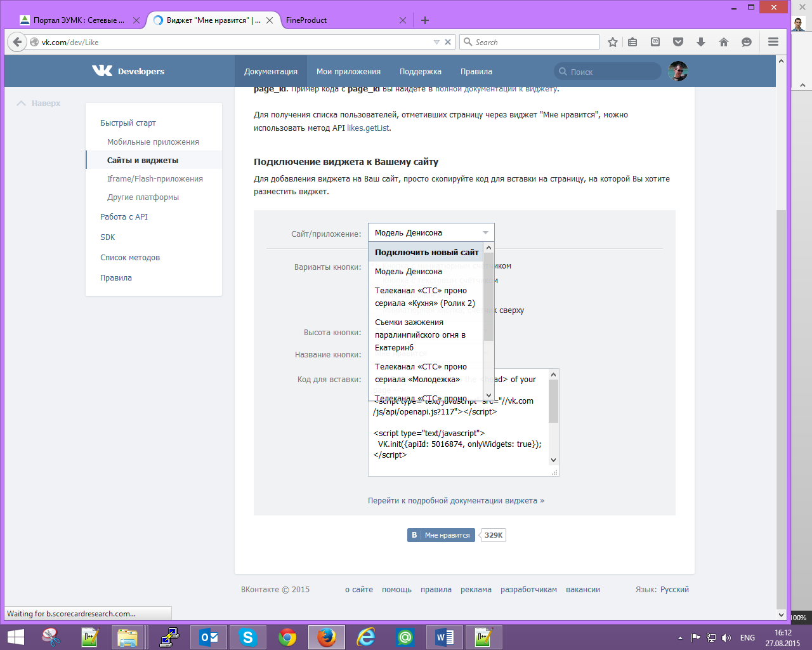Click the Firefox Search input box

530,42
